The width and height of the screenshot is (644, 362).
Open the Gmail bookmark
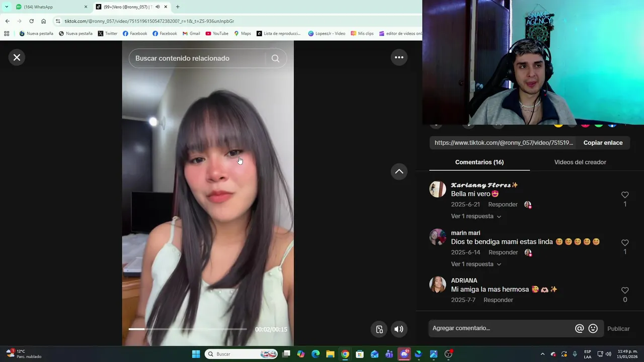click(191, 34)
